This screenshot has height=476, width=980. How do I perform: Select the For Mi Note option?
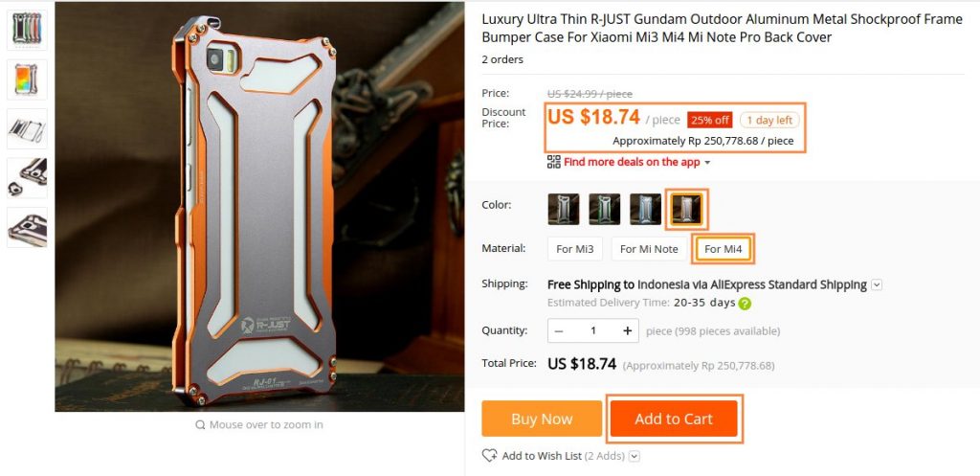tap(649, 249)
